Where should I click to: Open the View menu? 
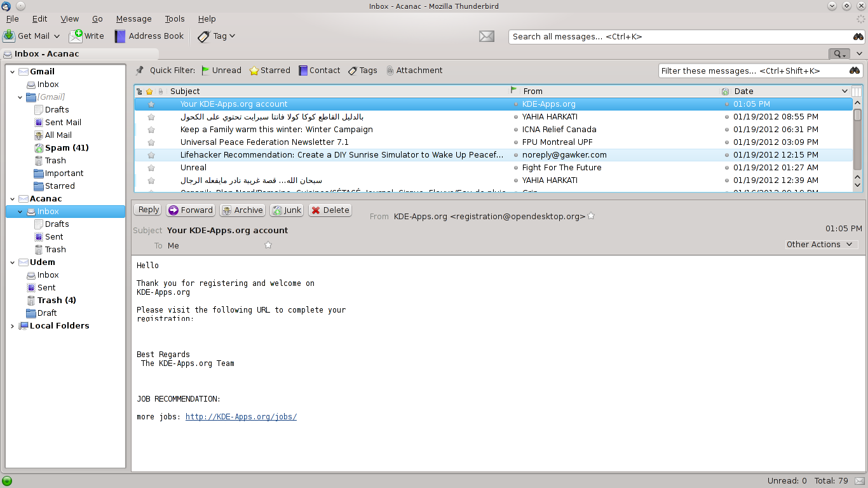pyautogui.click(x=69, y=19)
